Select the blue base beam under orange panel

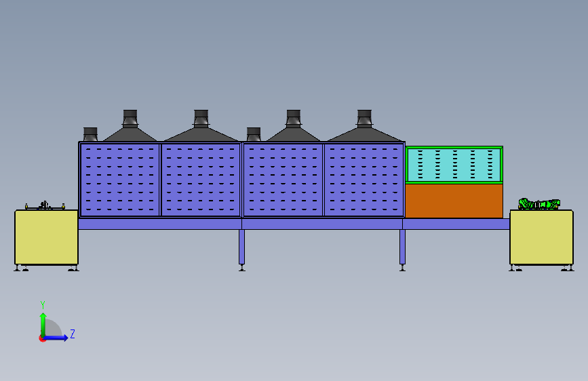pos(456,224)
